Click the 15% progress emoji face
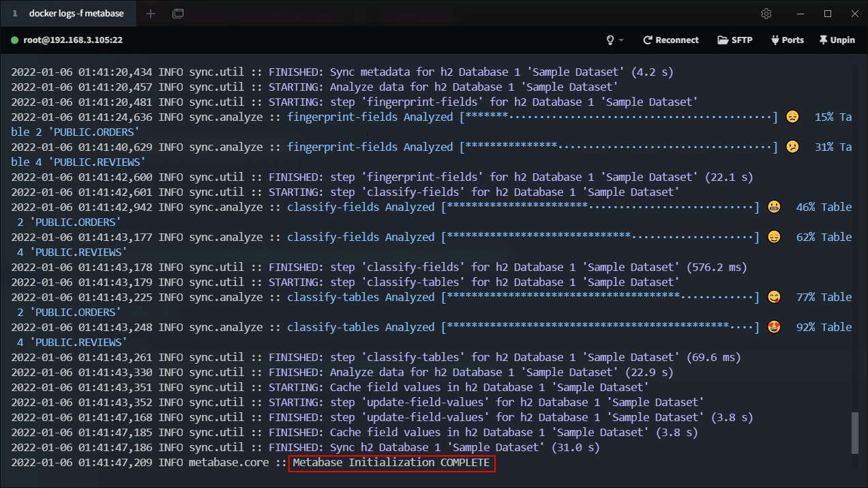Screen dimensions: 868x488 (792, 117)
